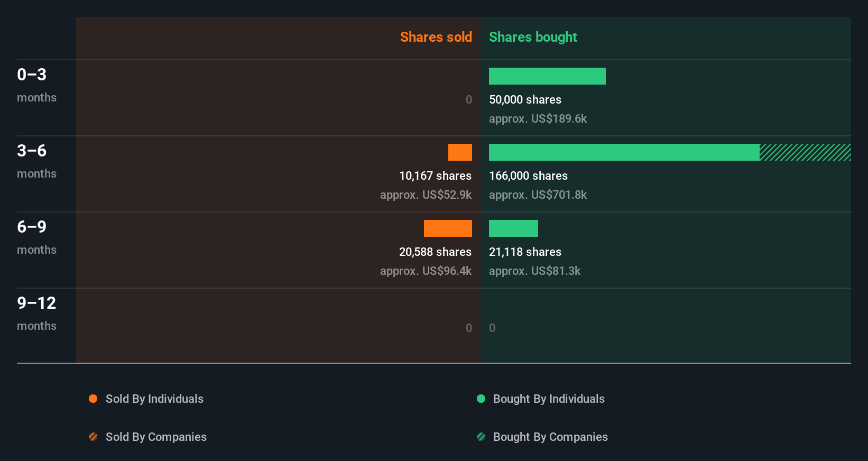Screen dimensions: 868x461
Task: Select the Shares sold column header
Action: (x=436, y=37)
